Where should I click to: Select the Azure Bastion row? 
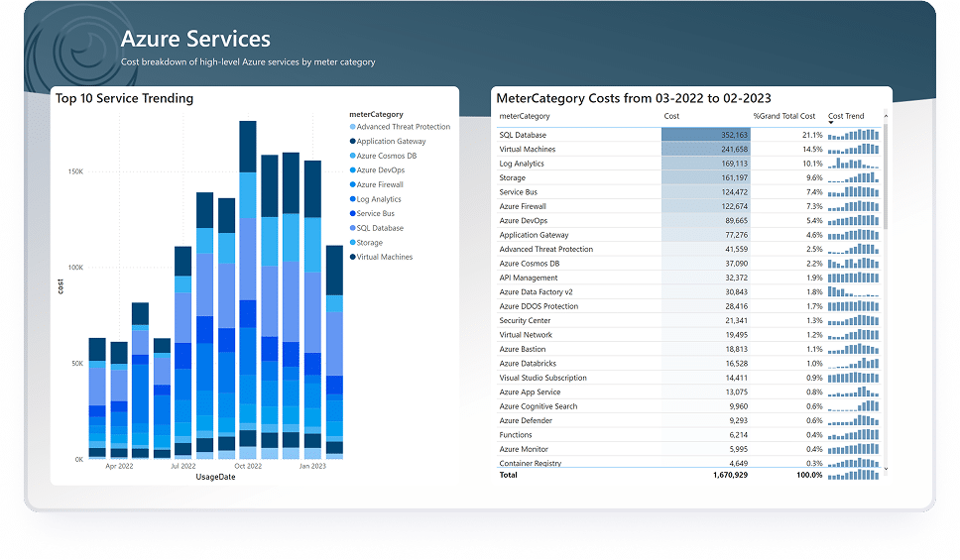point(689,349)
